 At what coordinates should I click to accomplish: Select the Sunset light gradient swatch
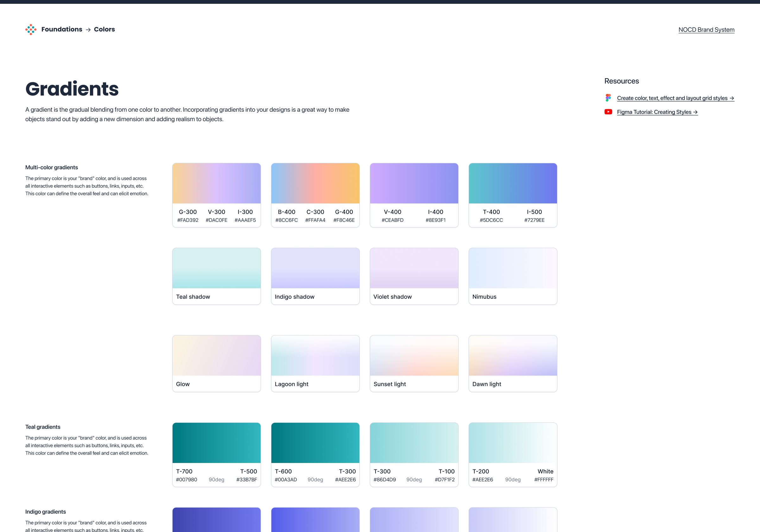pos(414,355)
